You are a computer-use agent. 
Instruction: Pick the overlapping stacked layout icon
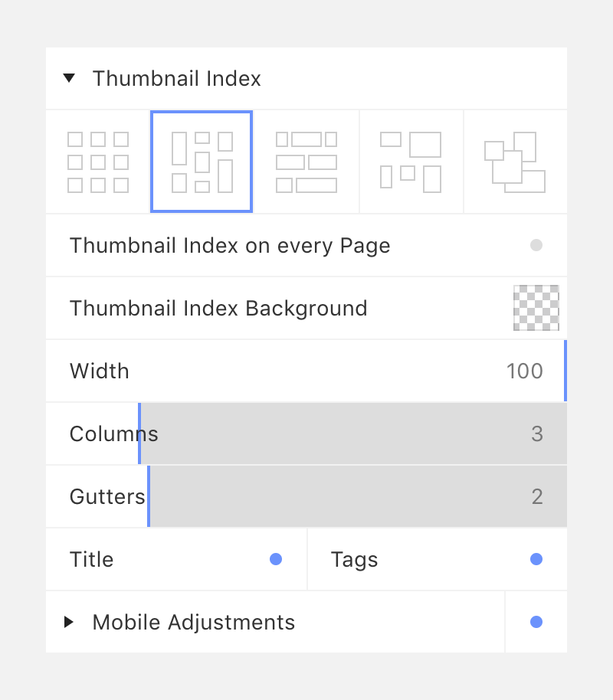(x=515, y=162)
